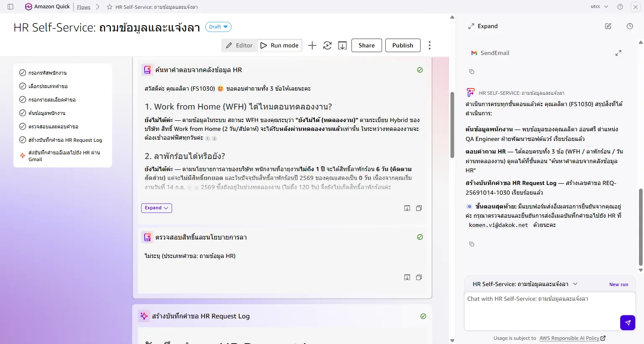Toggle the left sidebar panel icon
The height and width of the screenshot is (344, 644).
pyautogui.click(x=10, y=7)
